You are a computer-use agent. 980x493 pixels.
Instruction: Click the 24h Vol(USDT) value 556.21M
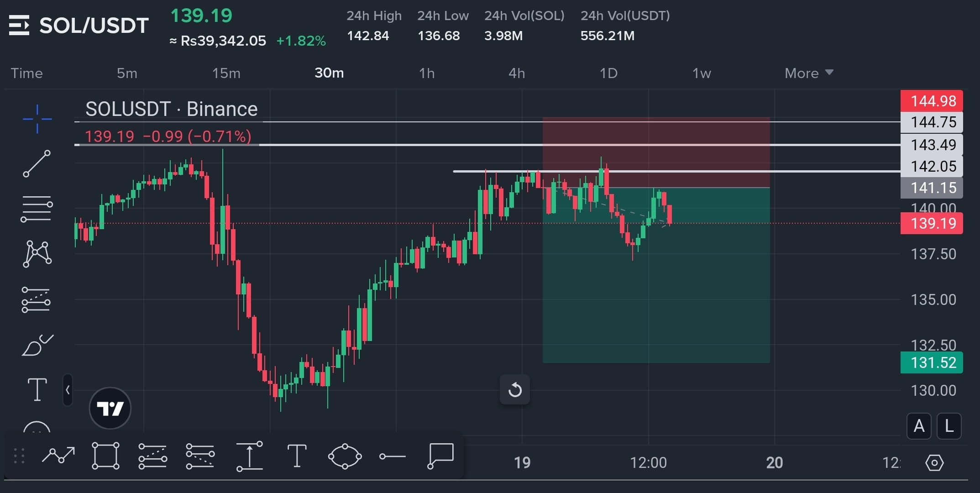coord(607,36)
